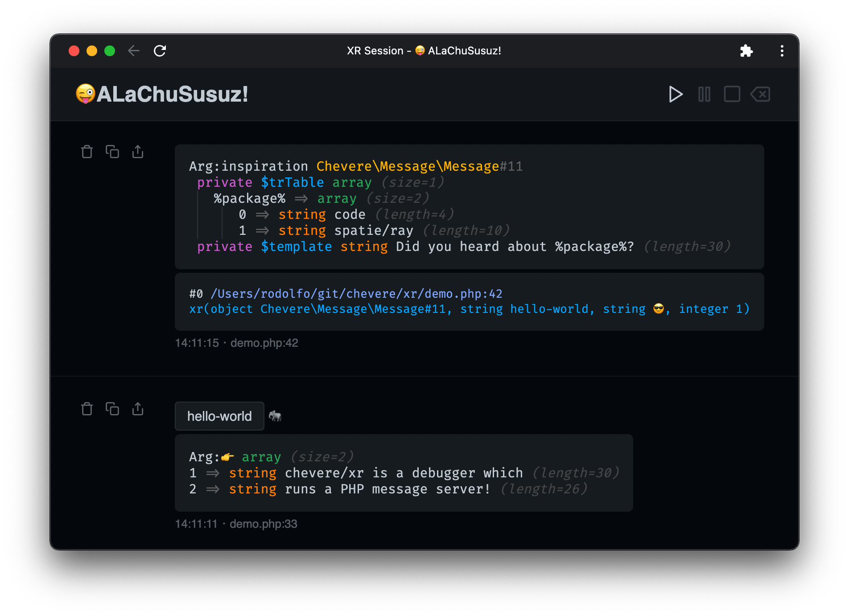Viewport: 849px width, 616px height.
Task: Click the 'code' string value (length=4)
Action: [x=350, y=214]
